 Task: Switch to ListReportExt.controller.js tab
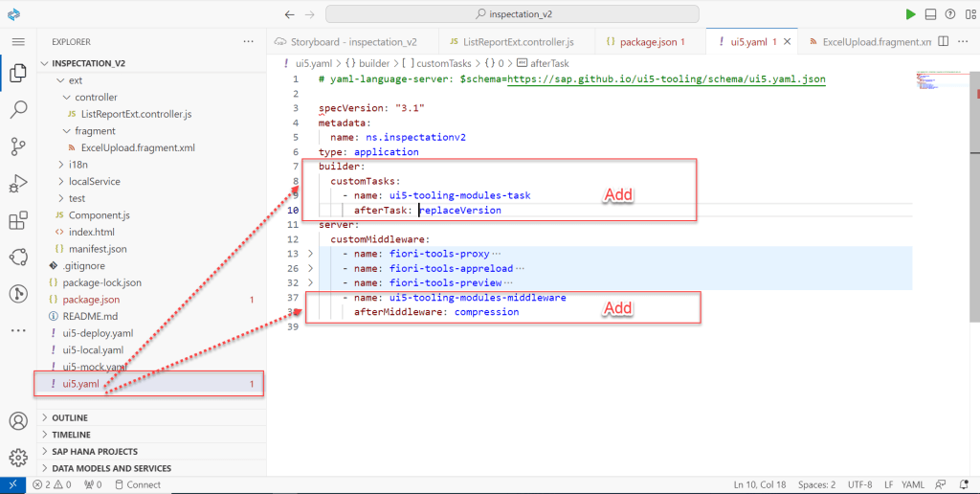516,42
